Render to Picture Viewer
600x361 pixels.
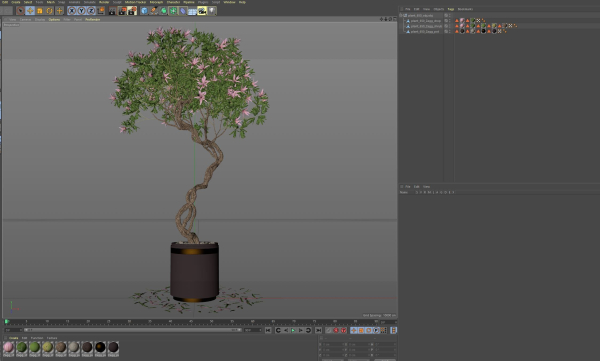point(122,11)
